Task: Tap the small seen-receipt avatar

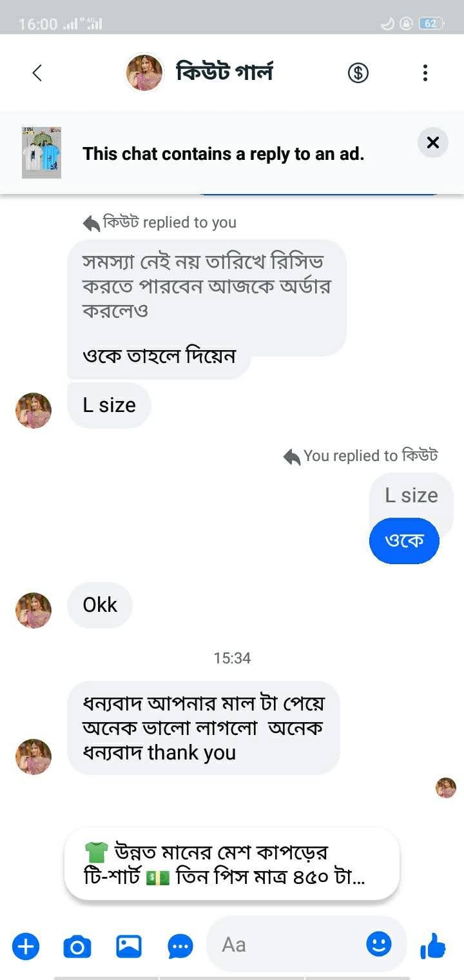Action: (446, 787)
